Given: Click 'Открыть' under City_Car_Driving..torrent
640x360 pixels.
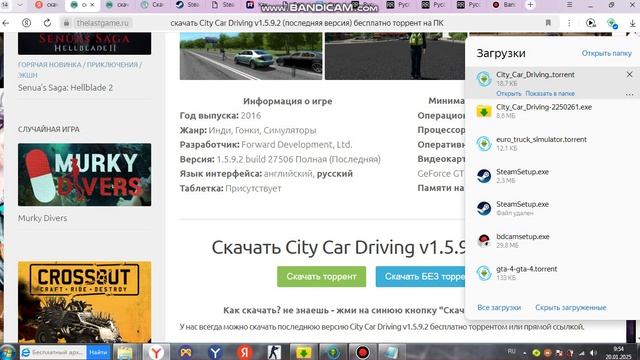Looking at the screenshot, I should click(509, 93).
